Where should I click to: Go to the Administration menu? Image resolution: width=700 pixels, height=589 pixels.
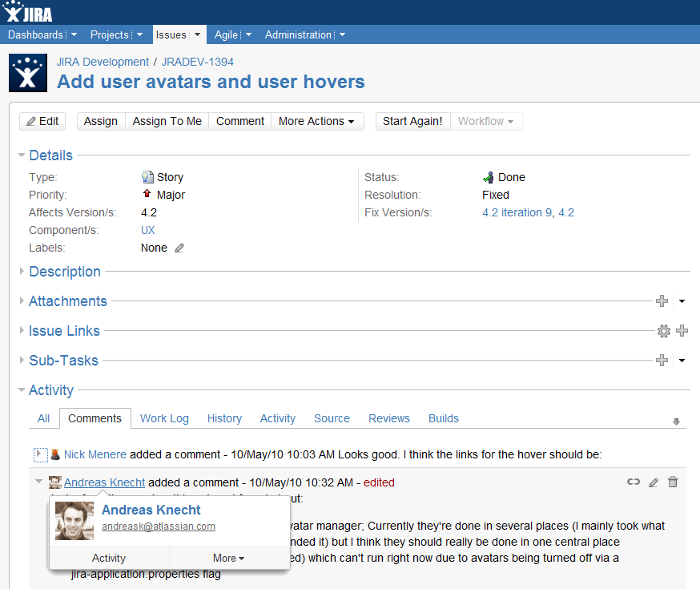click(298, 34)
